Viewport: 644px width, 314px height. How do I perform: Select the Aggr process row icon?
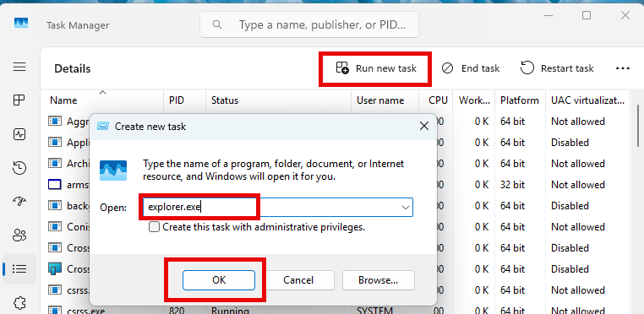(x=55, y=121)
